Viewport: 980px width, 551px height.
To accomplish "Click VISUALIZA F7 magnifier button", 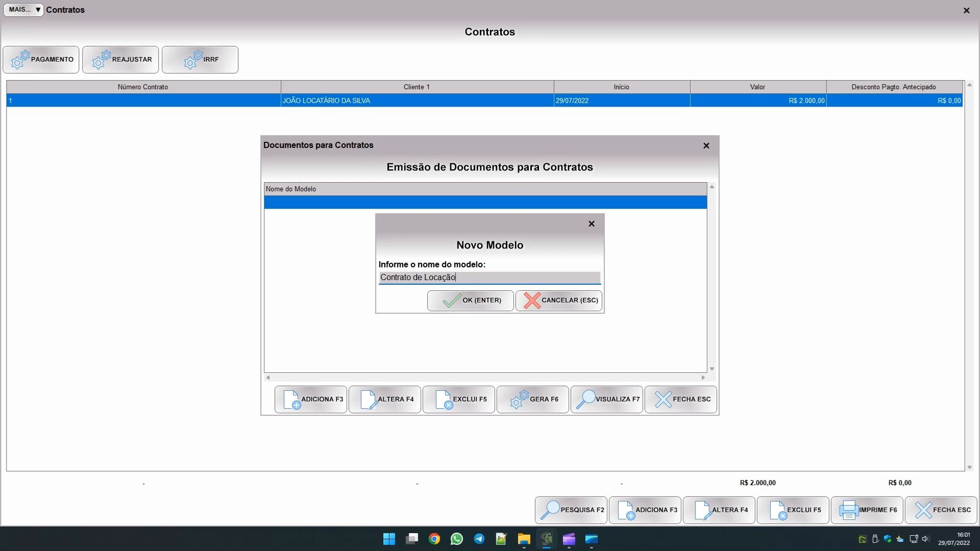I will [606, 399].
